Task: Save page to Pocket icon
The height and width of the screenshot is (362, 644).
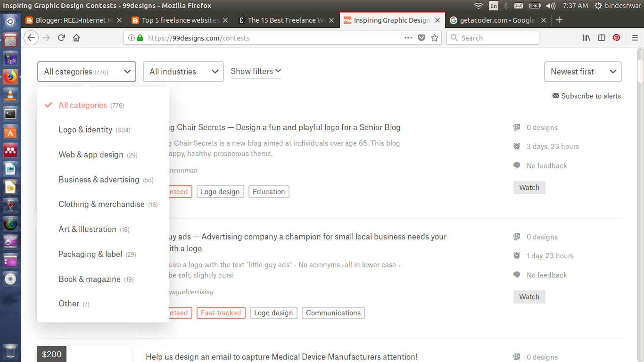Action: pyautogui.click(x=421, y=38)
